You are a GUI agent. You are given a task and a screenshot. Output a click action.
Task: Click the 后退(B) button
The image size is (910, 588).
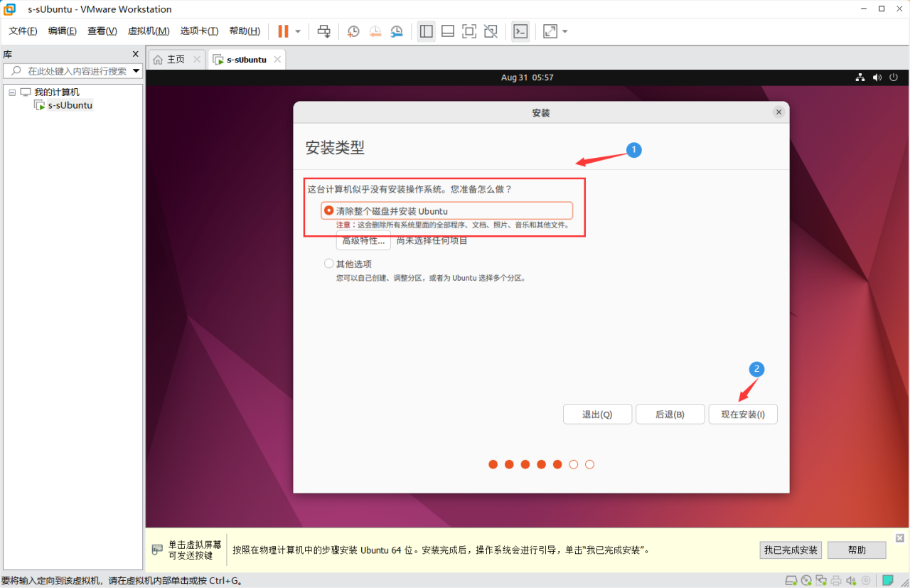(670, 415)
